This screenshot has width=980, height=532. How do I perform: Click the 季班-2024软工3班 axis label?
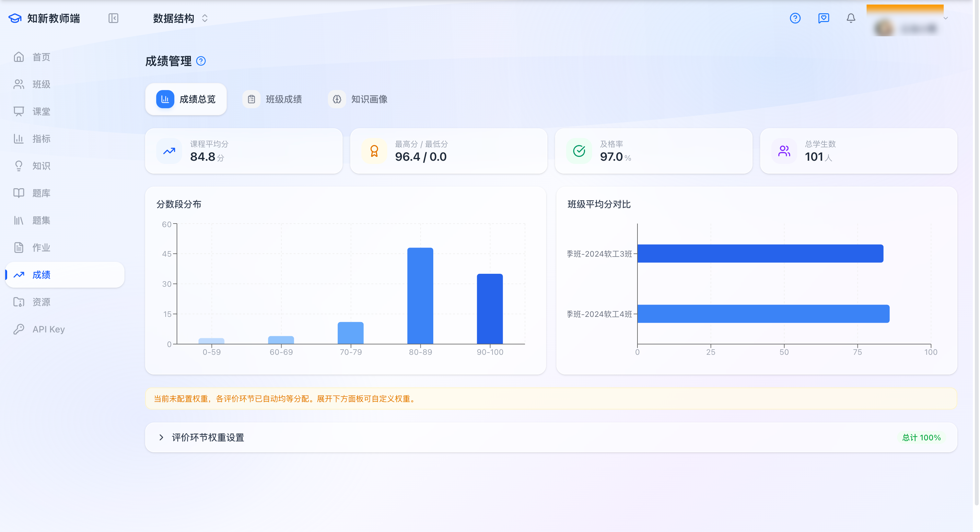point(599,254)
